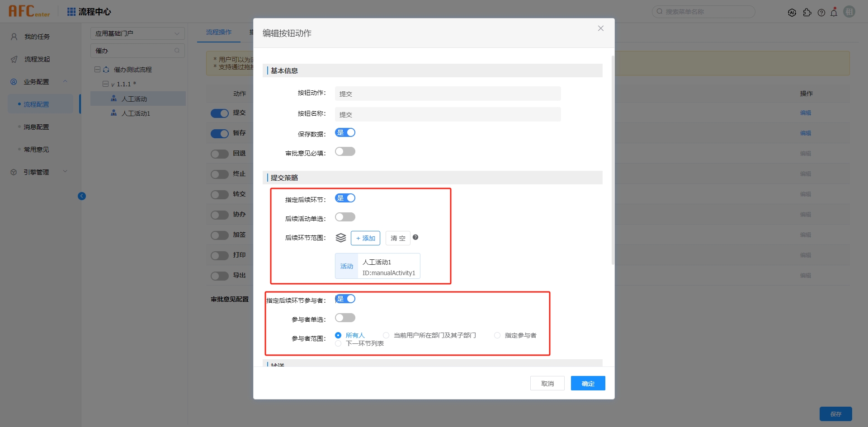Enable the 转交 action switch
The image size is (868, 427).
[x=220, y=195]
